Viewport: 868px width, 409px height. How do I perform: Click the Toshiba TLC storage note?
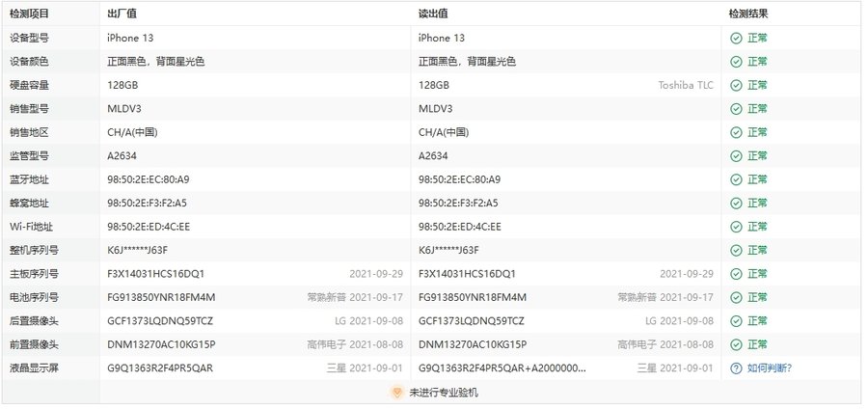point(686,85)
